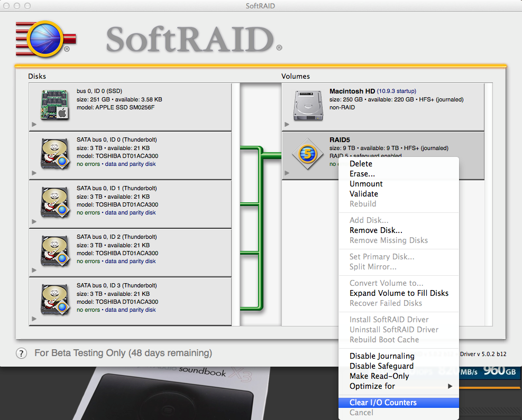The height and width of the screenshot is (420, 522).
Task: Expand the Apple SSD disk details triangle
Action: tap(34, 125)
